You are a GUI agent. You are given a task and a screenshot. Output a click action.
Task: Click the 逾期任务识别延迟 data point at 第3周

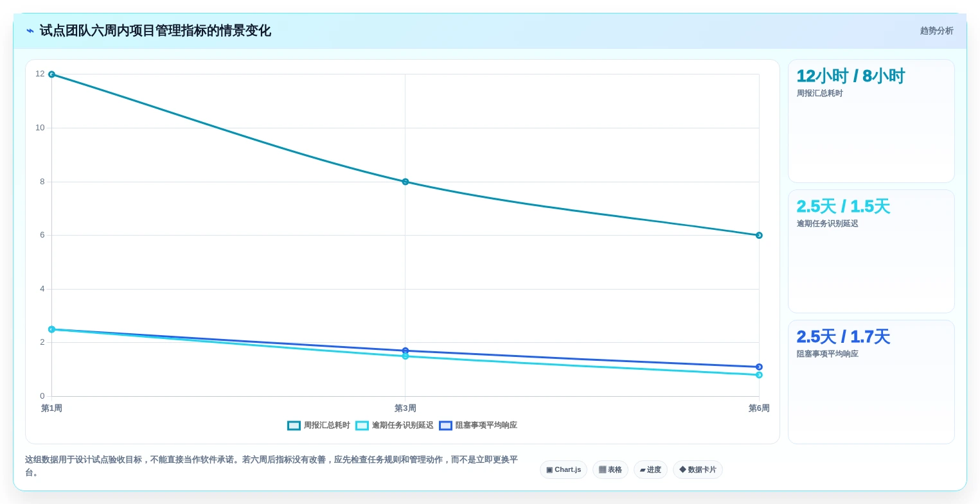(405, 356)
